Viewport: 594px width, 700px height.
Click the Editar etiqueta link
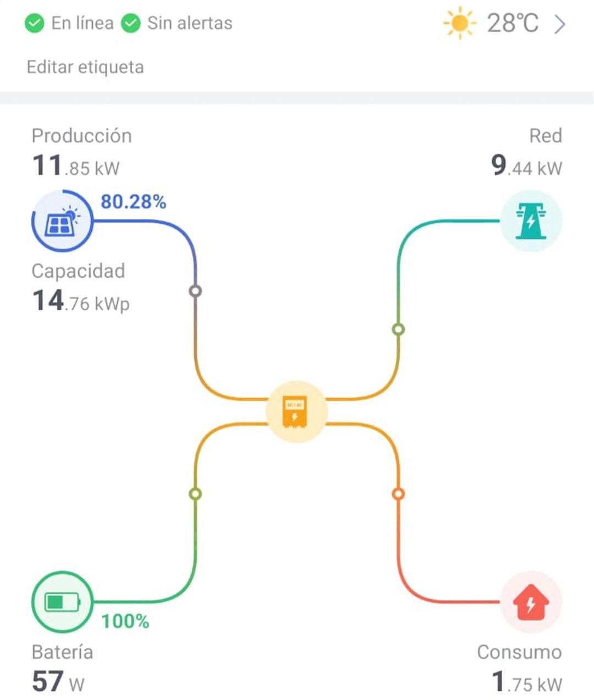click(85, 67)
